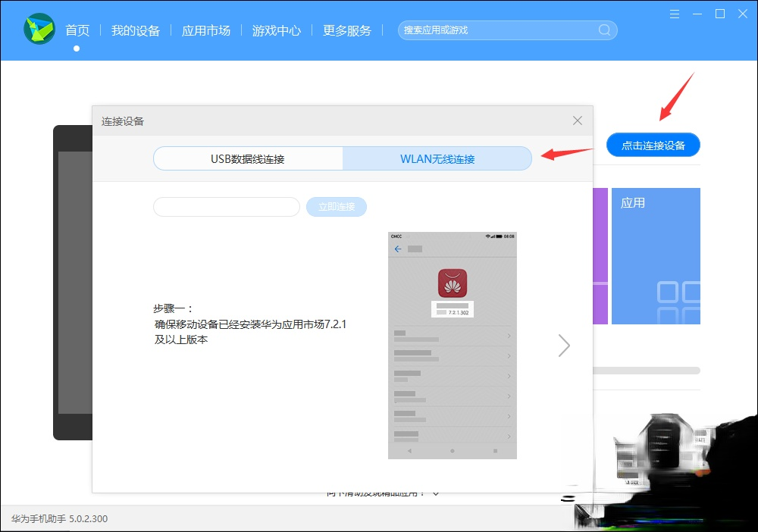This screenshot has width=758, height=532.
Task: Open the hamburger menu in the title bar
Action: coord(674,14)
